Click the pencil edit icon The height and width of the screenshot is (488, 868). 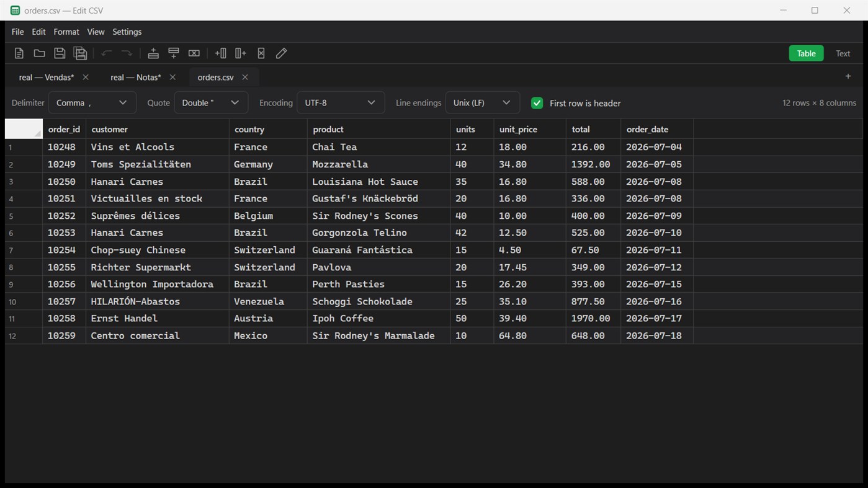tap(281, 53)
